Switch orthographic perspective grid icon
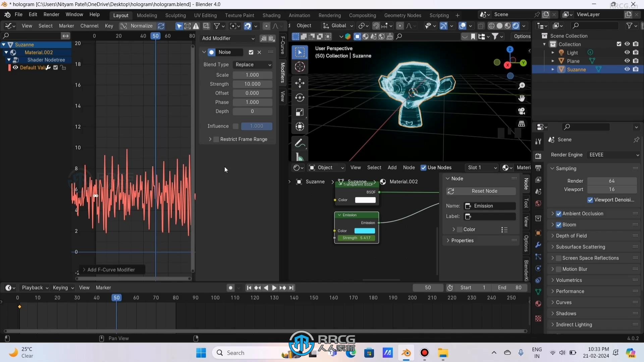 (x=522, y=124)
